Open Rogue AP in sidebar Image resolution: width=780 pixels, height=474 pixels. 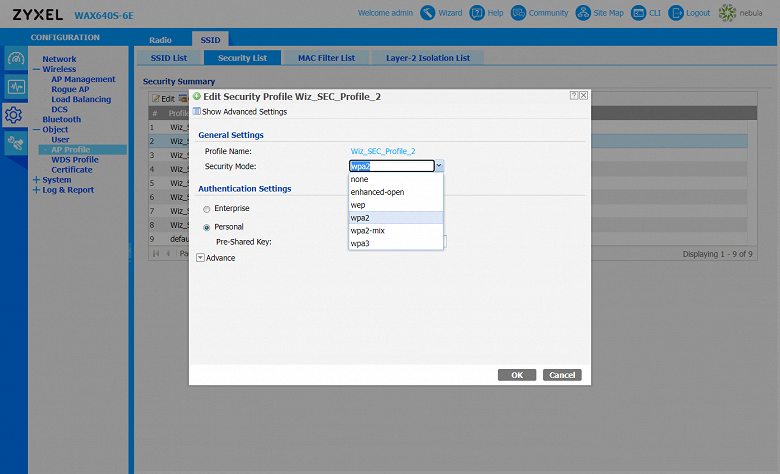point(70,90)
